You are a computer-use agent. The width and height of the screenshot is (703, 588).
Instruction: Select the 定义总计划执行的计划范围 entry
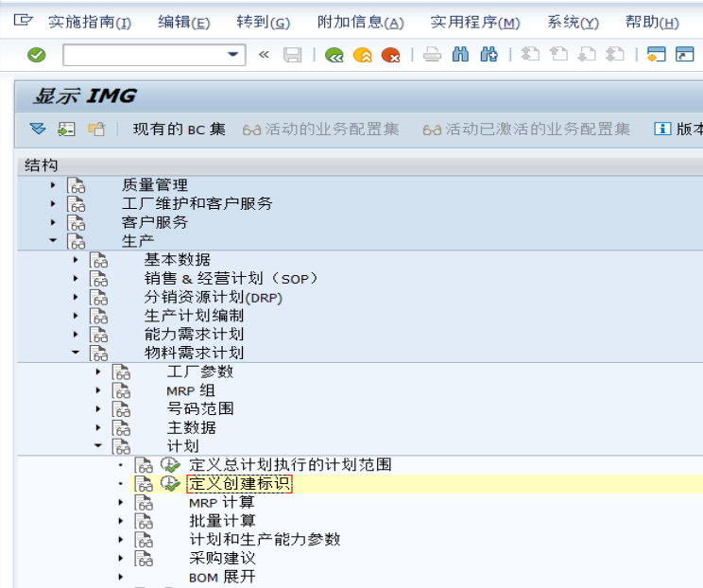point(290,465)
